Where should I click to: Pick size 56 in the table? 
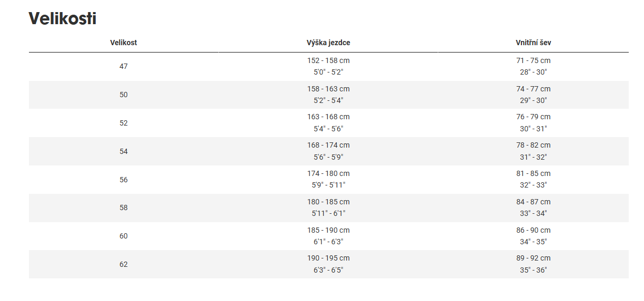click(x=124, y=180)
